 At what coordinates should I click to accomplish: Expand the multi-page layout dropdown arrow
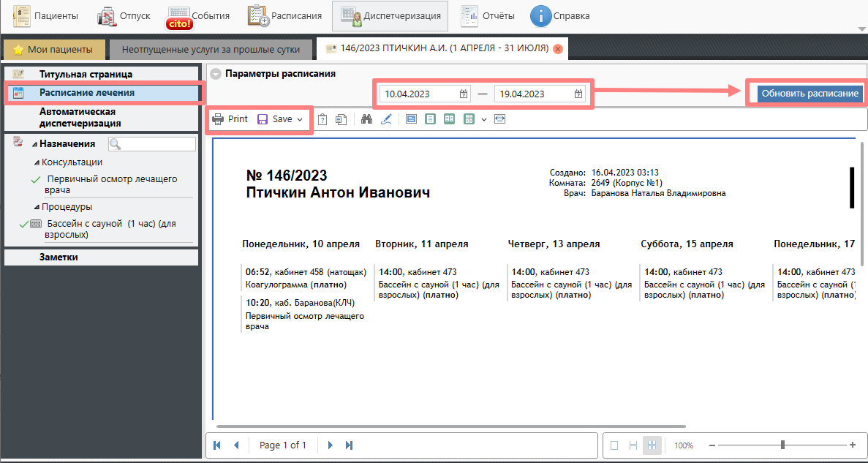click(x=484, y=119)
